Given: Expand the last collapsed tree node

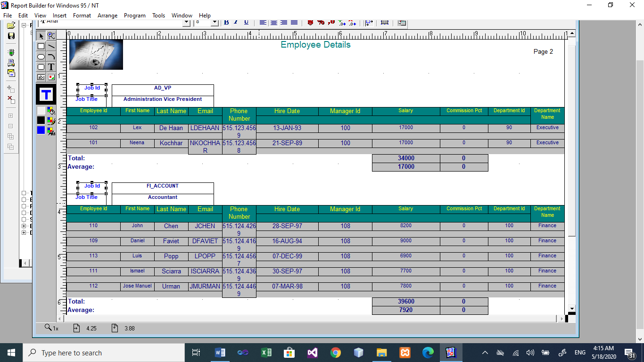Looking at the screenshot, I should coord(23,232).
